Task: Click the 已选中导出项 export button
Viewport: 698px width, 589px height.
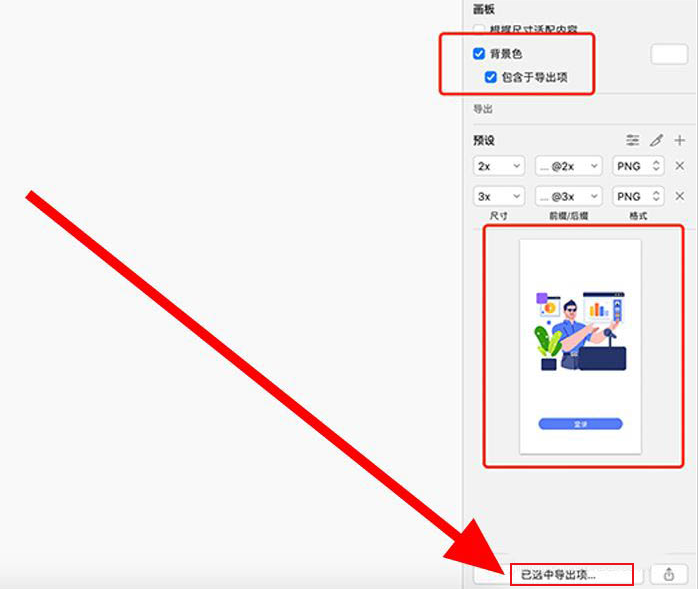Action: 558,574
